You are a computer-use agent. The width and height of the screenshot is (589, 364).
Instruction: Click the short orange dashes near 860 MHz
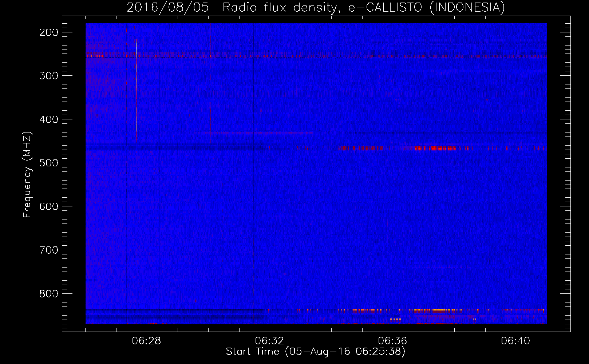pyautogui.click(x=395, y=319)
